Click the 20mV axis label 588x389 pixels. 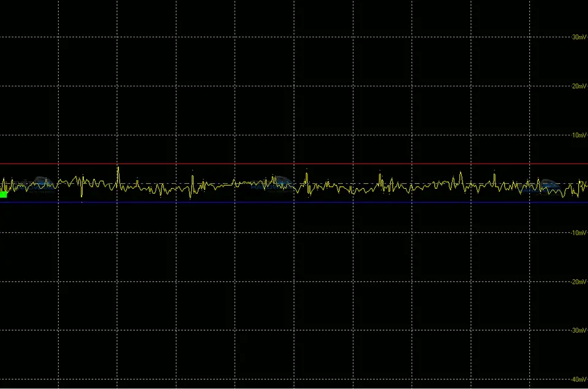pyautogui.click(x=578, y=86)
